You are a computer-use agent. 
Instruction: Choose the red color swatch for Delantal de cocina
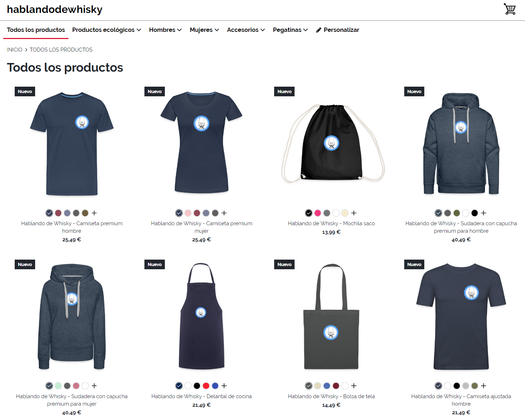click(206, 386)
